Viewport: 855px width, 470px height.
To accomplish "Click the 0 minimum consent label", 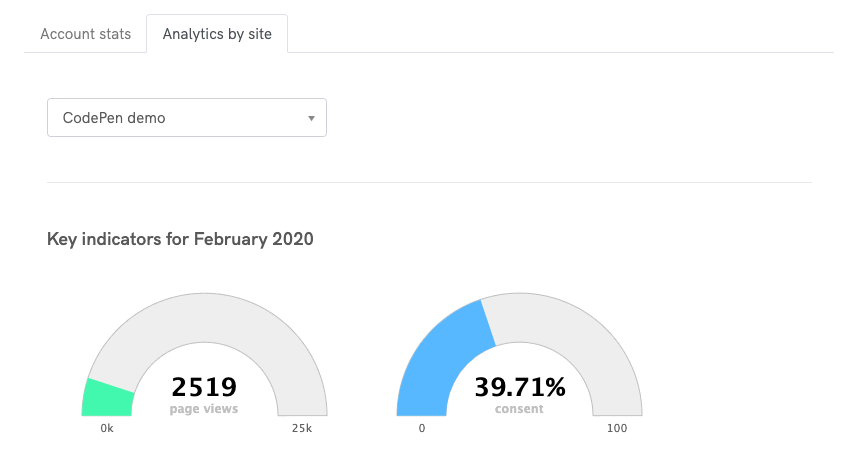I will 421,428.
